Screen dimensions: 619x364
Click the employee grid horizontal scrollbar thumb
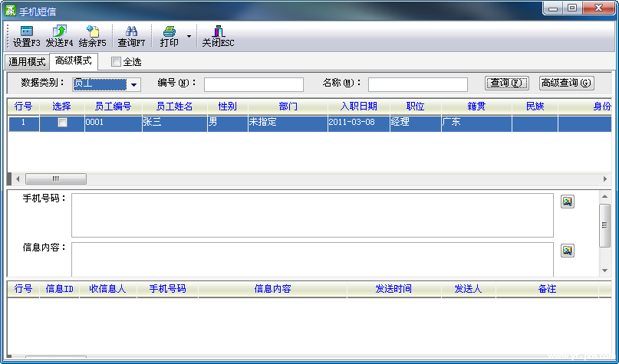pos(55,179)
